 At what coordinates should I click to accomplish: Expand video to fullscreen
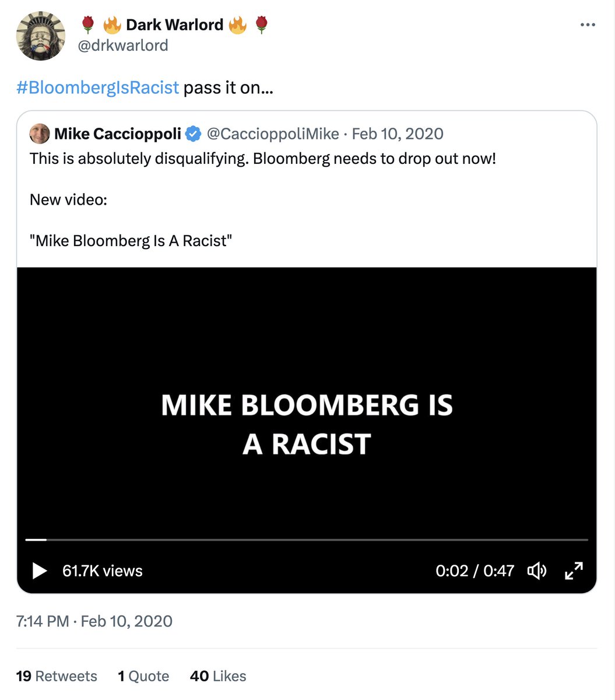tap(574, 570)
